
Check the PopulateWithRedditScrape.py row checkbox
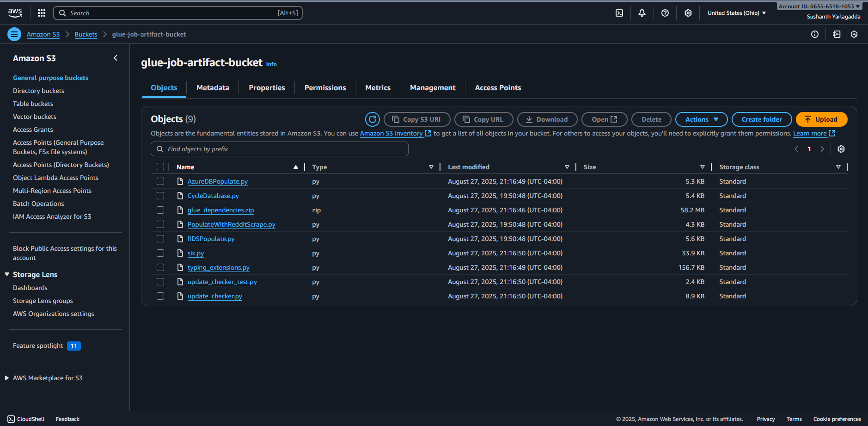click(160, 224)
